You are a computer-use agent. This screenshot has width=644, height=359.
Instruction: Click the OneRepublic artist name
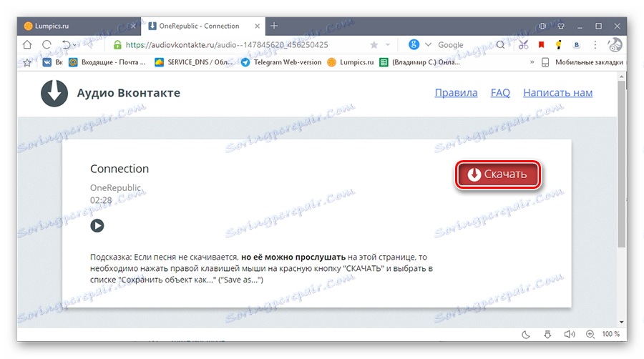[115, 187]
